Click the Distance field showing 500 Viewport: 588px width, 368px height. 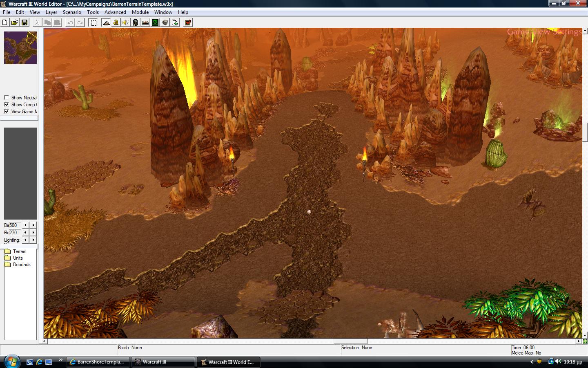15,225
